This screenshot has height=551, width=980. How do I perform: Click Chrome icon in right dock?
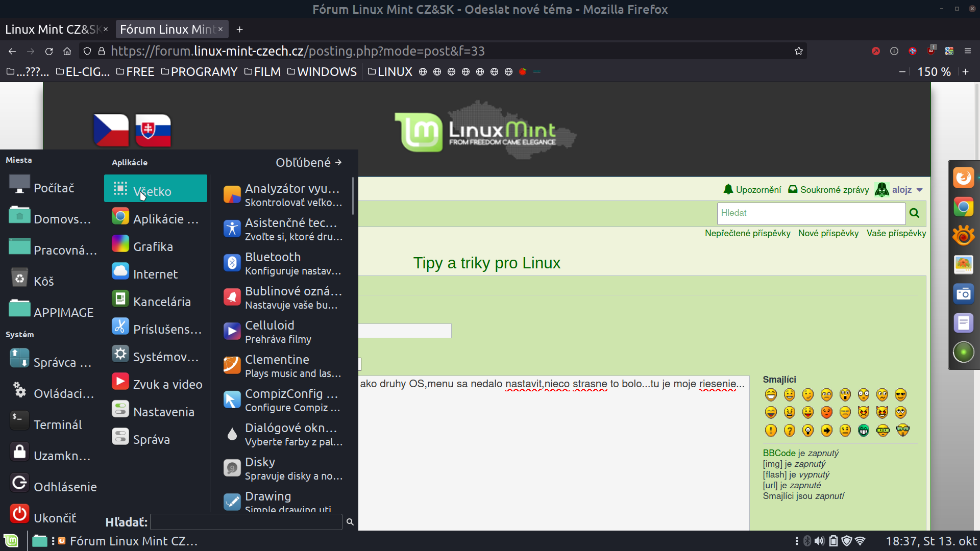(963, 207)
